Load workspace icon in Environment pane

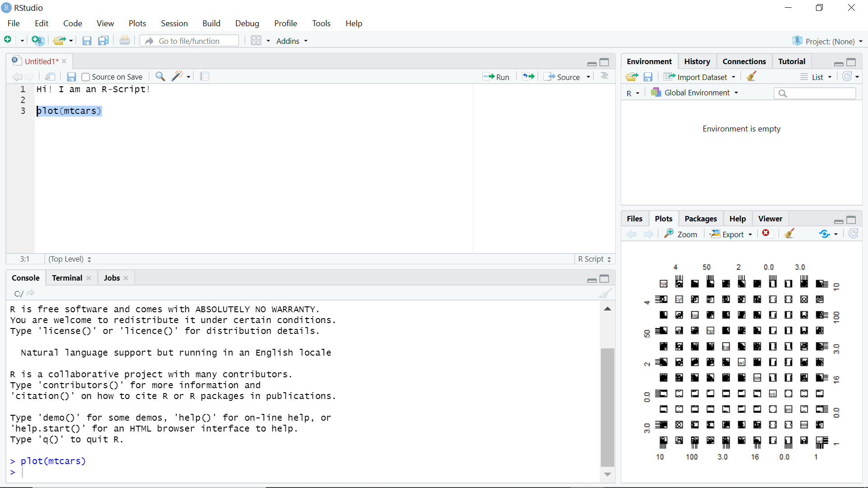tap(632, 77)
